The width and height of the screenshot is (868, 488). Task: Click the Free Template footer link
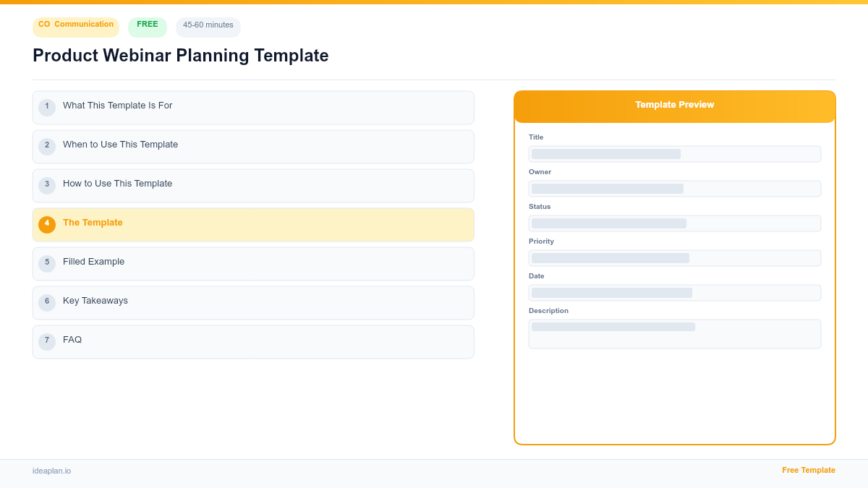click(809, 470)
